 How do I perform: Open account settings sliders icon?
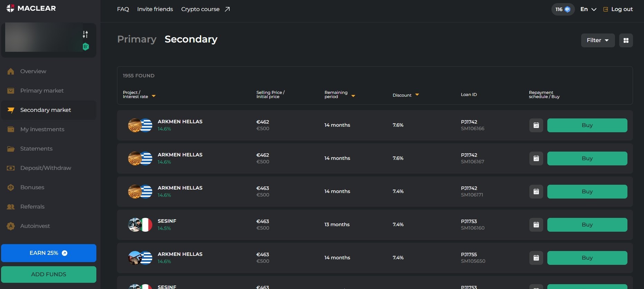click(85, 34)
